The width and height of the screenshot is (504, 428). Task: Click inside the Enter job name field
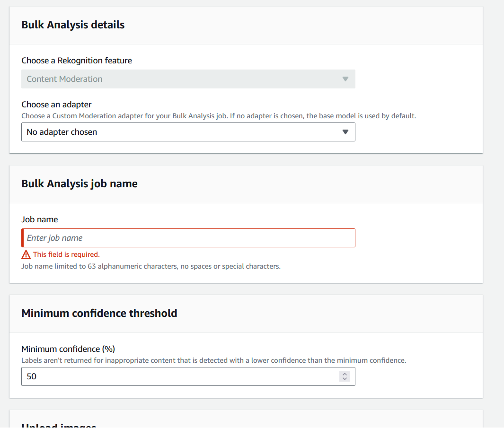coord(188,237)
